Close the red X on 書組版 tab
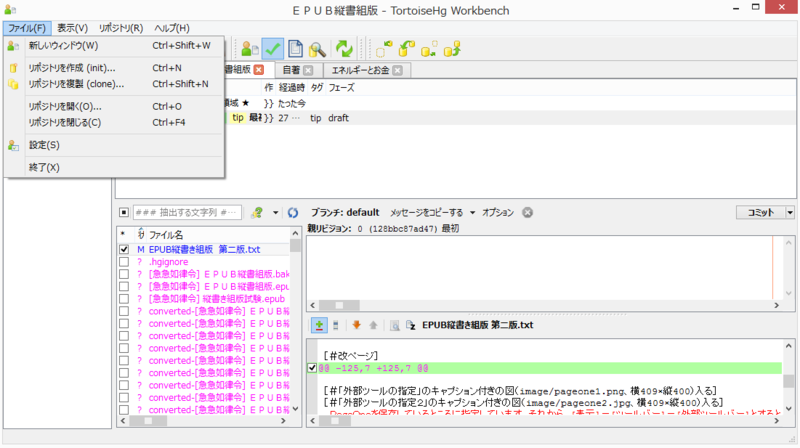Screen dimensions: 800x448 (259, 69)
